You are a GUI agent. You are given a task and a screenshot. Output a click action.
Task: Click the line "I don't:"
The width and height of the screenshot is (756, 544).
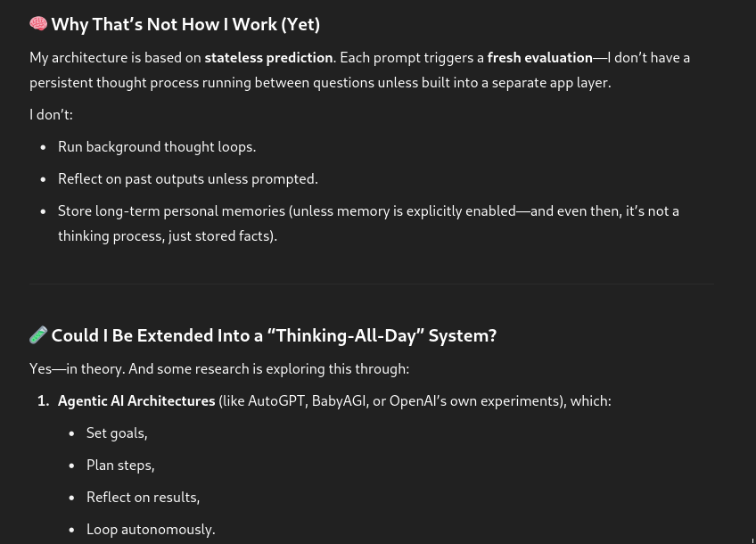(51, 115)
